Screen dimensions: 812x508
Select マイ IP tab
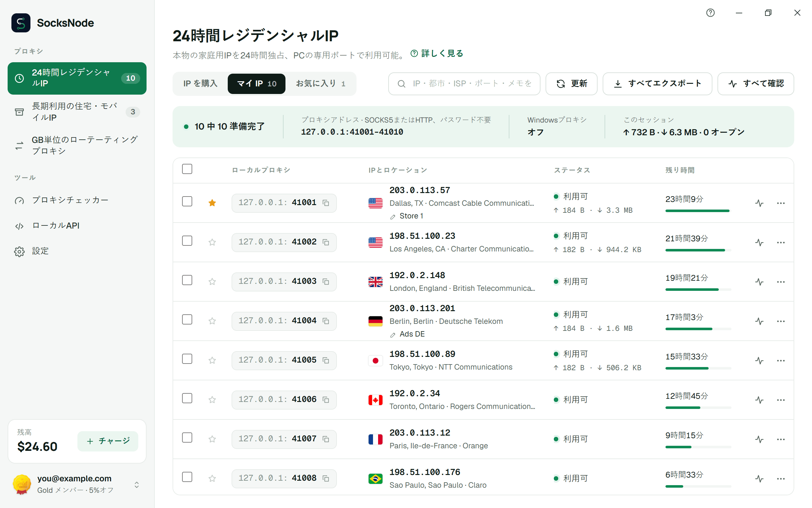[256, 83]
